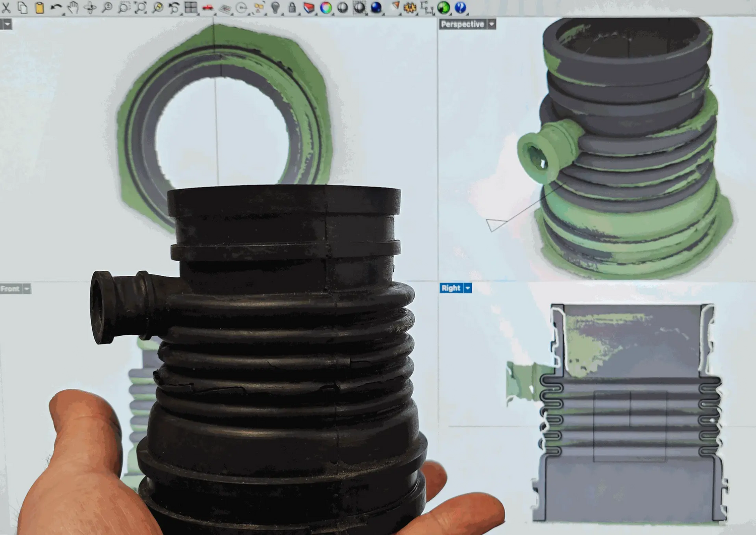Click the hierarchy diagram icon in toolbar
This screenshot has height=535, width=756.
point(427,7)
